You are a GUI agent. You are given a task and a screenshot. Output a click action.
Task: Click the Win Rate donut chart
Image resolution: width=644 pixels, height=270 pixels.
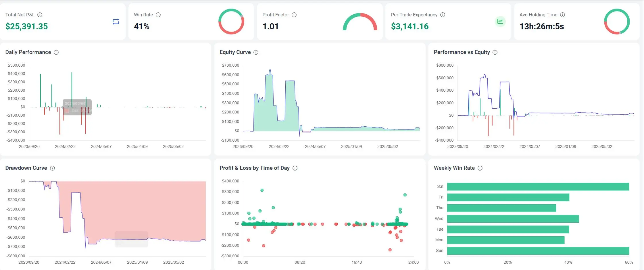click(x=231, y=22)
